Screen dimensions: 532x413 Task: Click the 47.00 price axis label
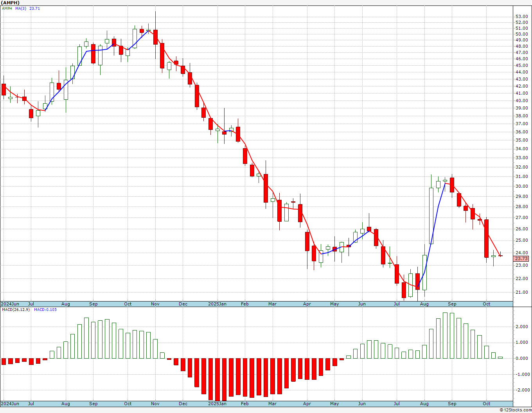pos(521,52)
